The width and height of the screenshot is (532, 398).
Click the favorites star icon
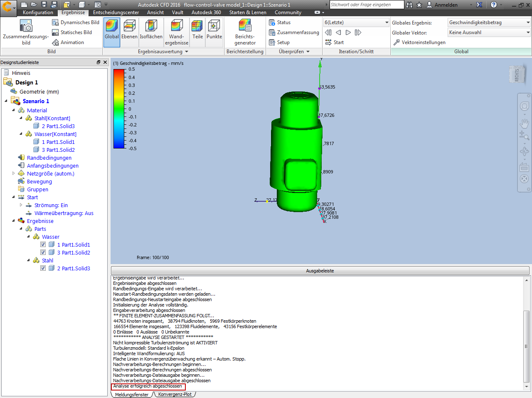419,5
